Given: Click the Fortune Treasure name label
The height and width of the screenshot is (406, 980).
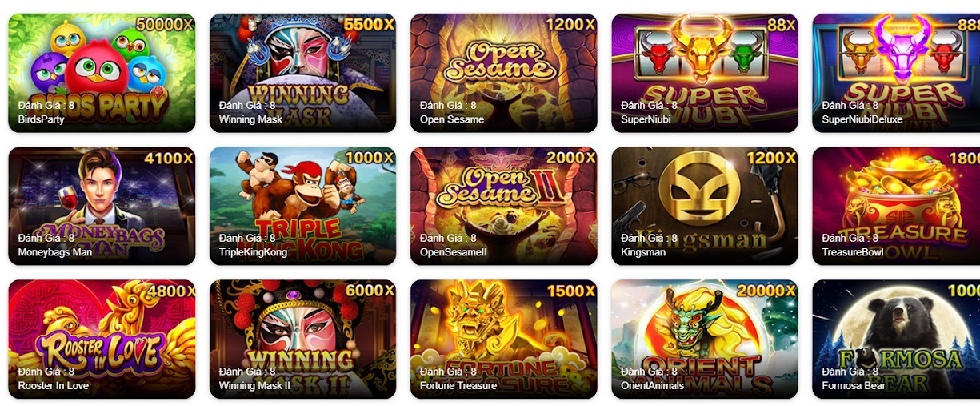Looking at the screenshot, I should pyautogui.click(x=458, y=385).
